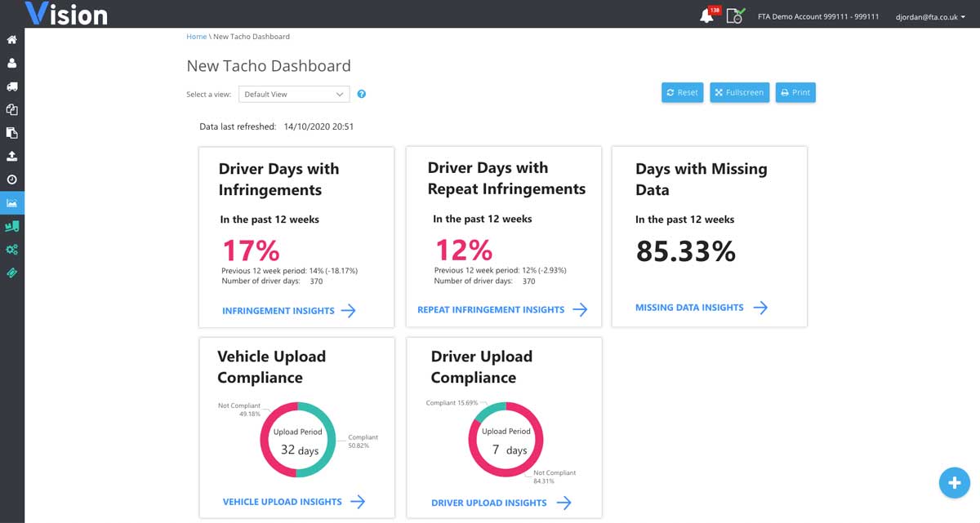Open the truck icon in the sidebar
Image resolution: width=980 pixels, height=523 pixels.
12,86
